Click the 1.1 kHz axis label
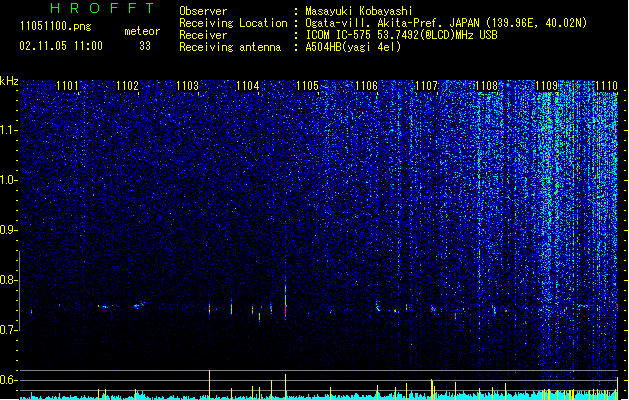The height and width of the screenshot is (400, 629). click(9, 130)
